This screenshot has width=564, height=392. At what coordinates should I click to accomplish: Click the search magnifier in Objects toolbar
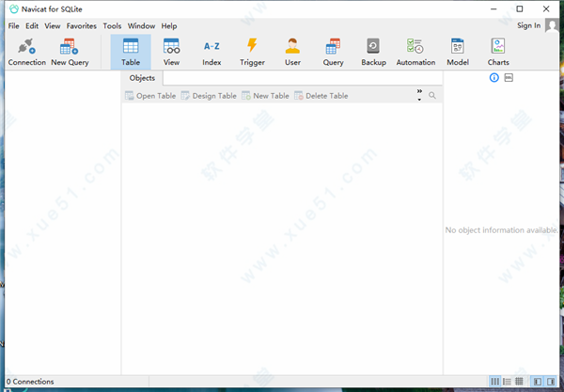pos(432,96)
